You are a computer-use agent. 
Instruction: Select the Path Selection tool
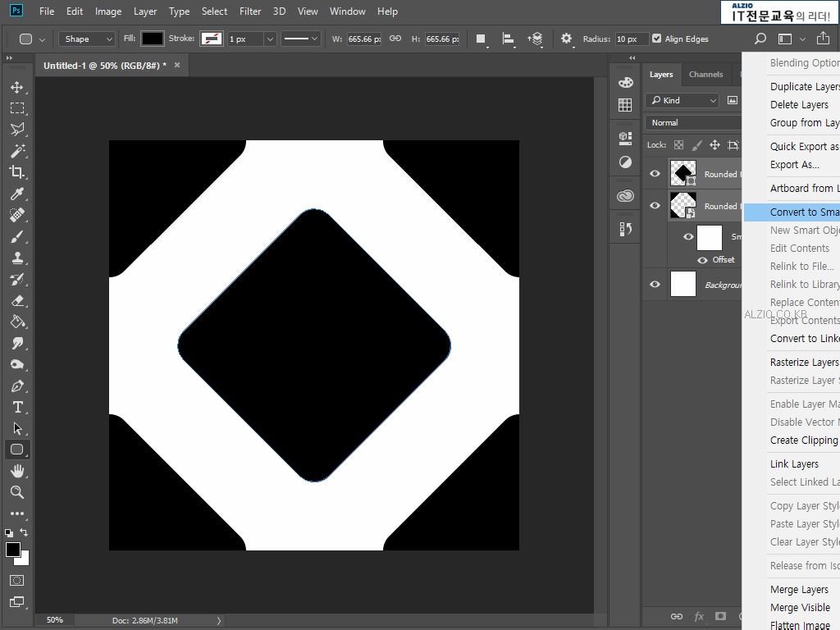pyautogui.click(x=17, y=428)
